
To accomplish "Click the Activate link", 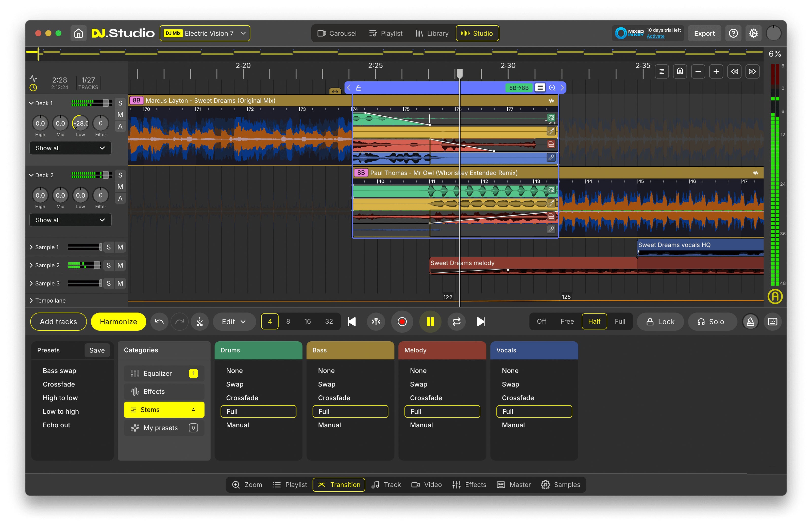I will tap(655, 37).
